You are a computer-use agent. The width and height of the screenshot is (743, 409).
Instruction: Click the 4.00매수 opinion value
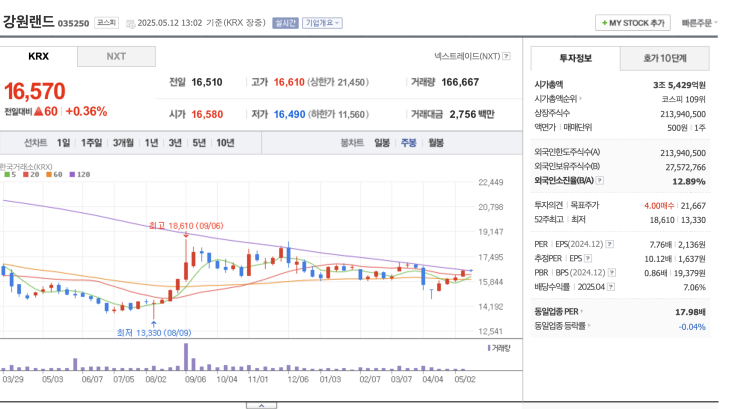(659, 206)
